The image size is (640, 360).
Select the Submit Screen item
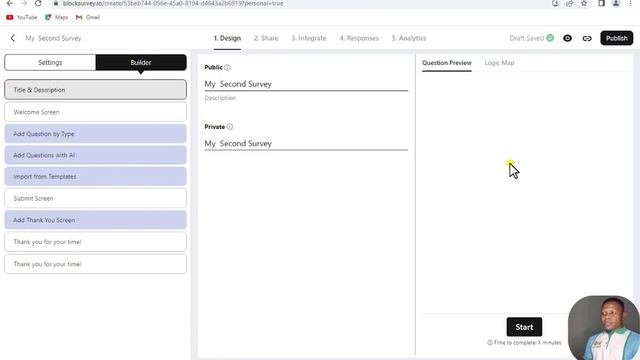[96, 198]
